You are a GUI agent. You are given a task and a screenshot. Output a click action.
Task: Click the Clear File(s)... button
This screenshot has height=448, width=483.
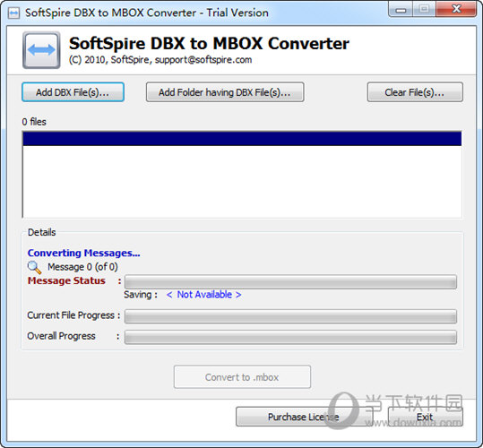click(415, 92)
